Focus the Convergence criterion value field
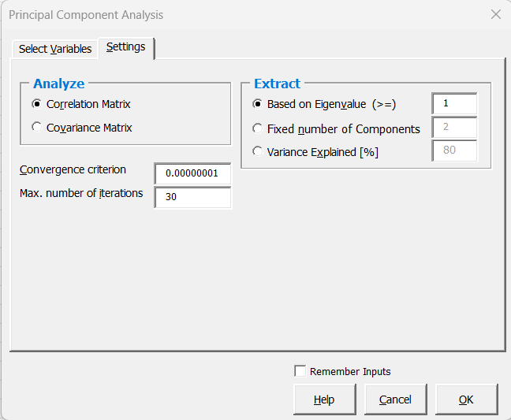This screenshot has height=420, width=511. pyautogui.click(x=192, y=173)
